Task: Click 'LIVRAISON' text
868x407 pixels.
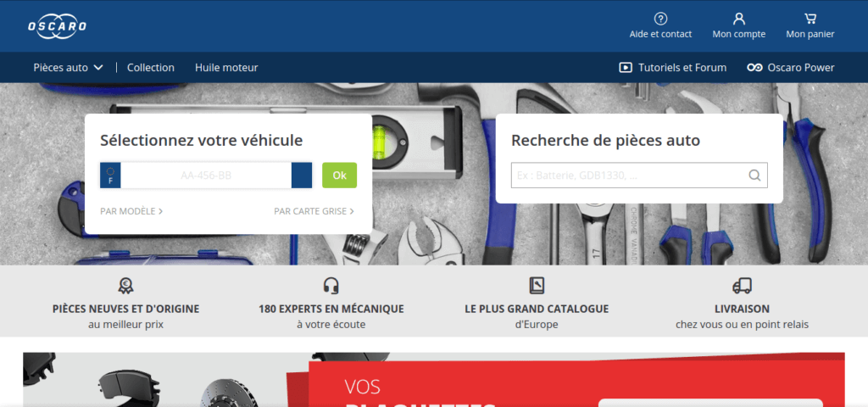Action: tap(742, 309)
